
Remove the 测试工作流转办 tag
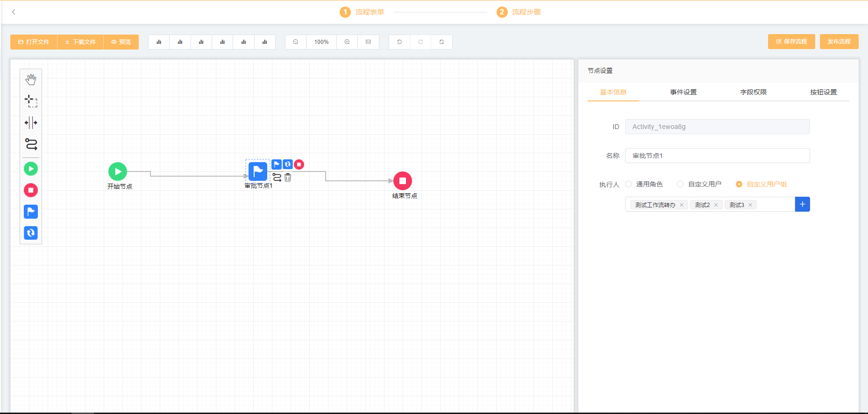[x=682, y=205]
